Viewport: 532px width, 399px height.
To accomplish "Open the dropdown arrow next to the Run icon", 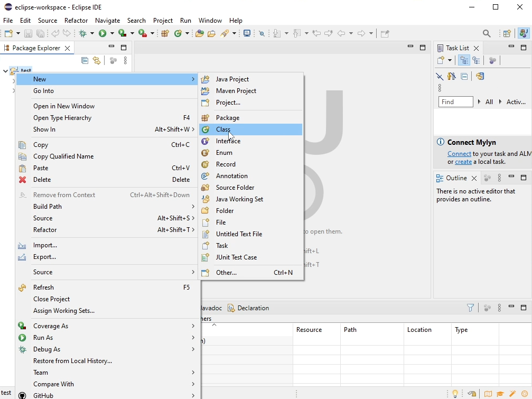I will (111, 33).
